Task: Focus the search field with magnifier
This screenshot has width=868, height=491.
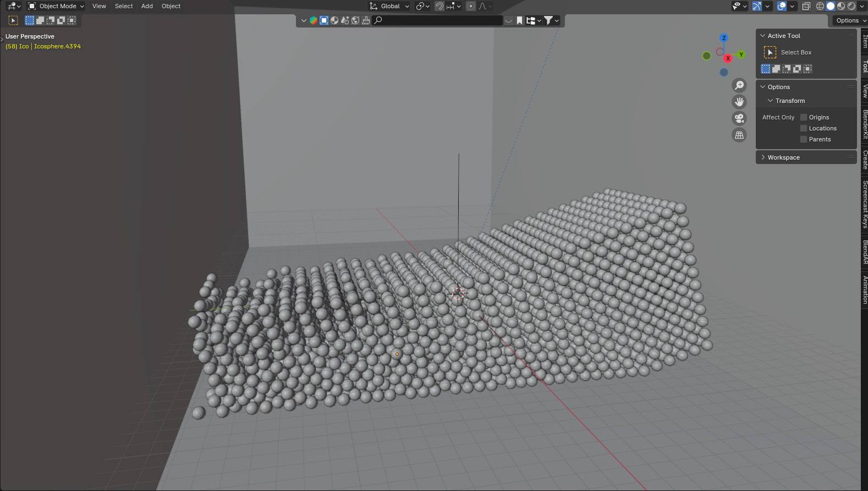Action: pos(437,20)
